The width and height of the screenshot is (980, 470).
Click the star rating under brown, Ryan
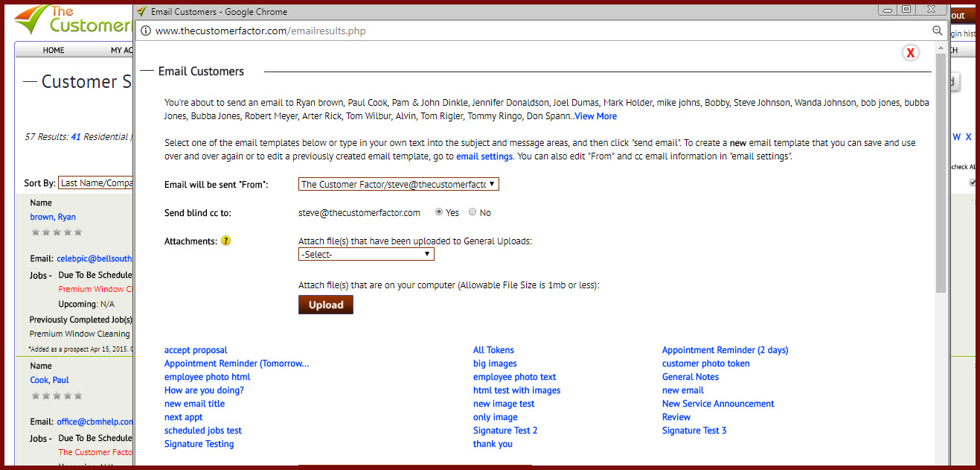click(x=57, y=232)
